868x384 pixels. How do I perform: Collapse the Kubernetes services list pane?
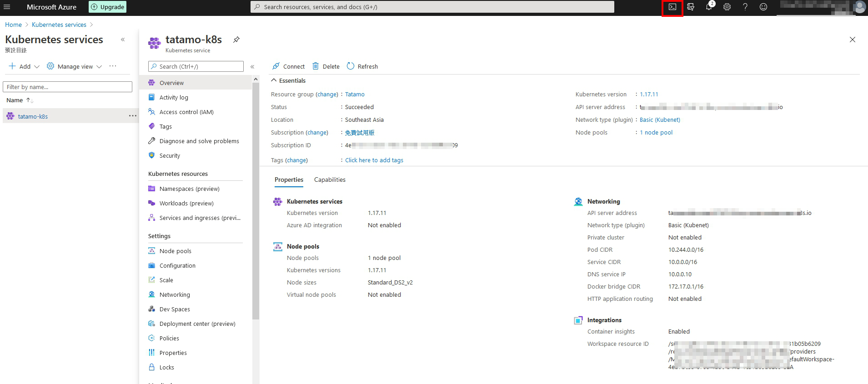[123, 40]
